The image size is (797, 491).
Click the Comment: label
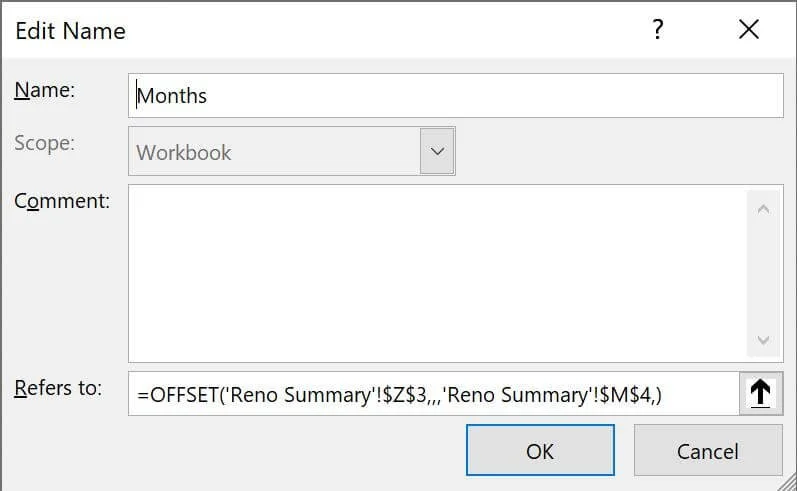click(62, 201)
